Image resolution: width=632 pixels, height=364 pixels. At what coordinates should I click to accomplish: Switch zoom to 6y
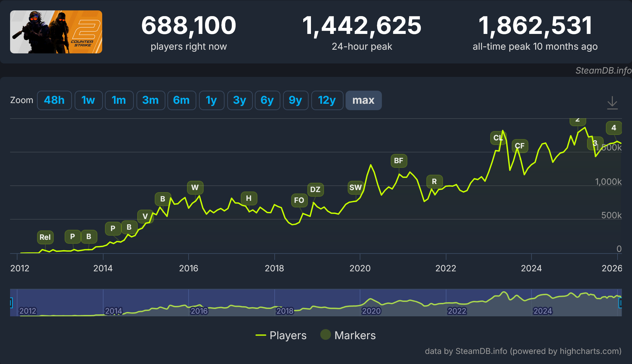pos(267,100)
